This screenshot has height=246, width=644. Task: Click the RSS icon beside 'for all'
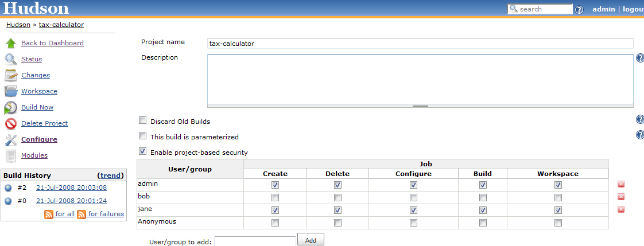coord(49,214)
